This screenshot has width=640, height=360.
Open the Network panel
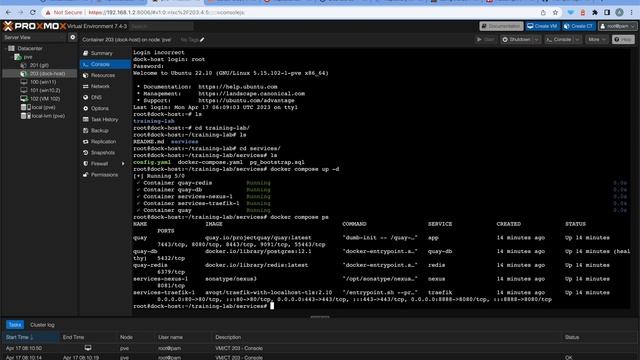105,86
